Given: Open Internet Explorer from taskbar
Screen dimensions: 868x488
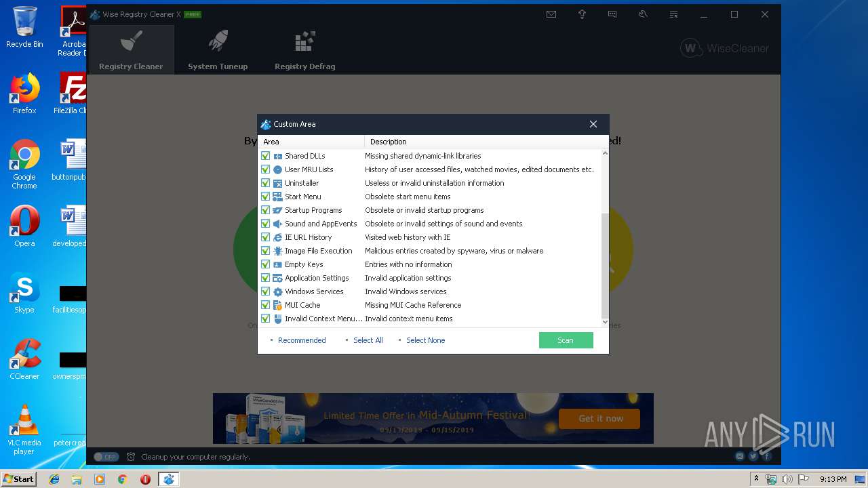Looking at the screenshot, I should coord(54,479).
